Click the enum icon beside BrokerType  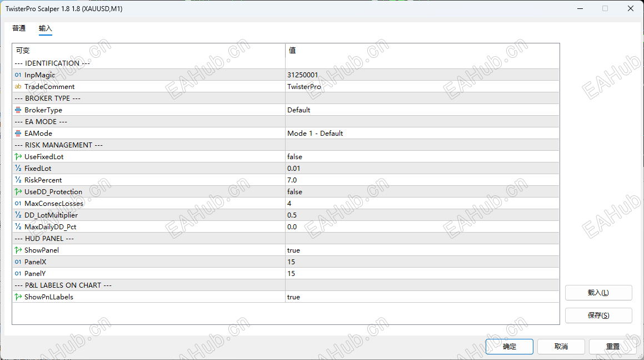[x=18, y=110]
